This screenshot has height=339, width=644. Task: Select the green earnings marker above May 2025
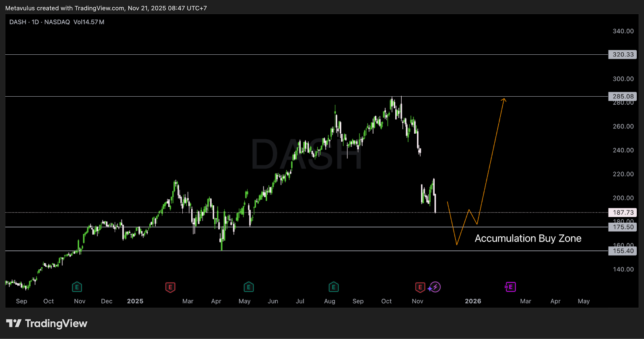tap(248, 287)
